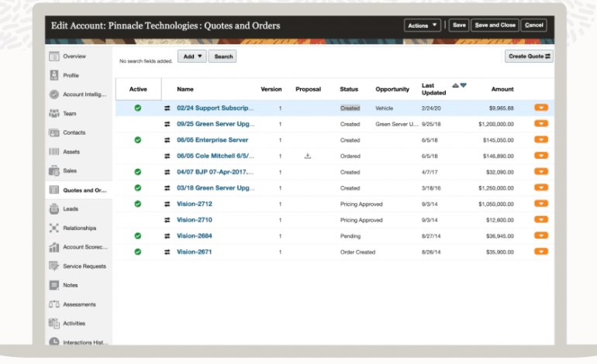Click the $1,200,000.00 amount cell
Image resolution: width=597 pixels, height=364 pixels.
(496, 124)
